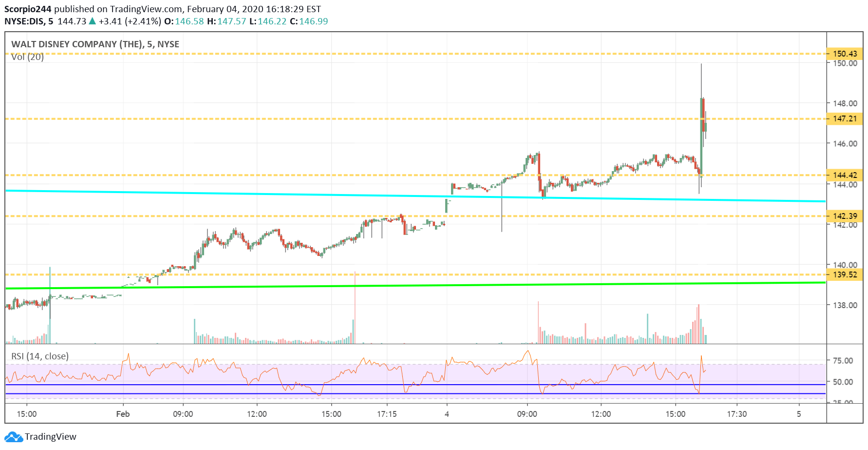This screenshot has width=868, height=450.
Task: Click the RSI (14, close) indicator label
Action: coord(40,356)
